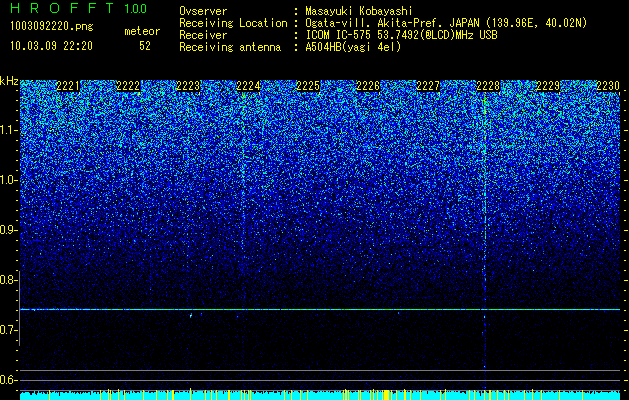The height and width of the screenshot is (400, 629).
Task: Click the 0.8 kHz axis label
Action: coord(9,280)
